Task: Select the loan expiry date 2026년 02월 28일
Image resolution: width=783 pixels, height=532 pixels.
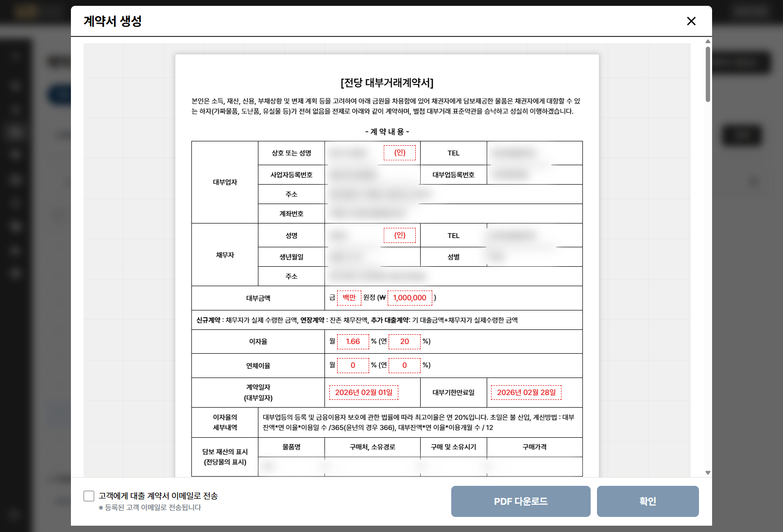Action: click(526, 393)
